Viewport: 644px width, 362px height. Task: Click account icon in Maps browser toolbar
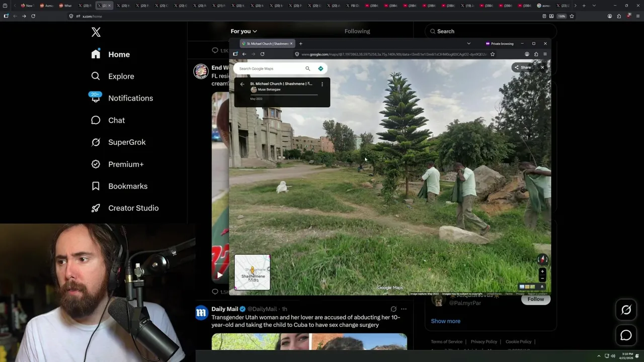click(527, 54)
